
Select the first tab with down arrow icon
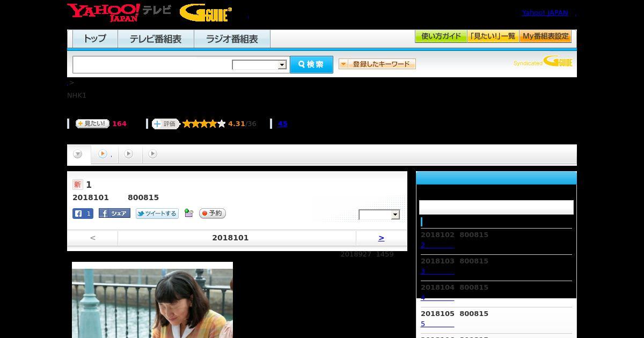tap(78, 154)
